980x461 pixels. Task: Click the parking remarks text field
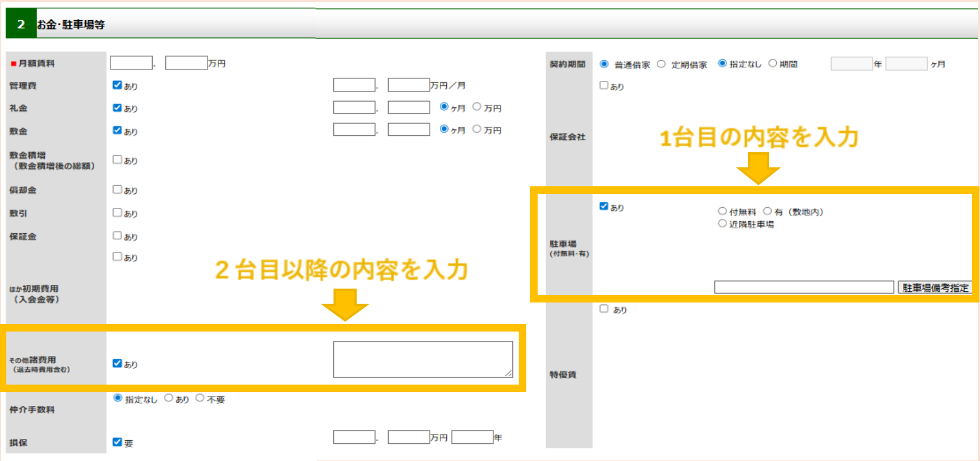click(x=803, y=287)
